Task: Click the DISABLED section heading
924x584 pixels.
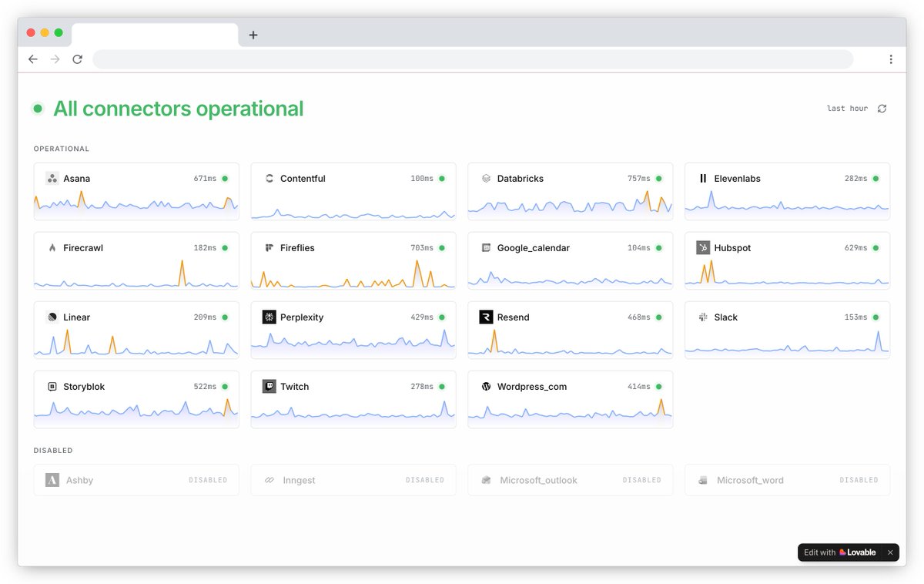Action: 53,451
